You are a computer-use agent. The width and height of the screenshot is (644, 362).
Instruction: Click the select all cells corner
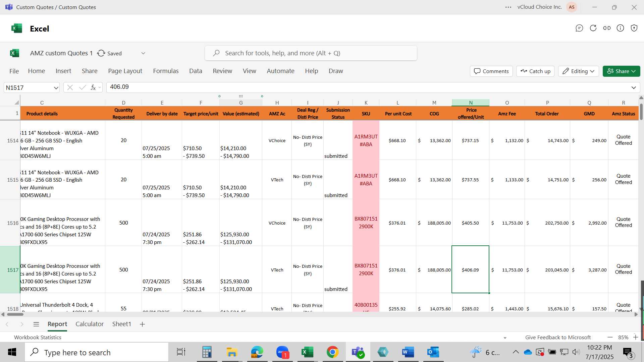pyautogui.click(x=16, y=102)
